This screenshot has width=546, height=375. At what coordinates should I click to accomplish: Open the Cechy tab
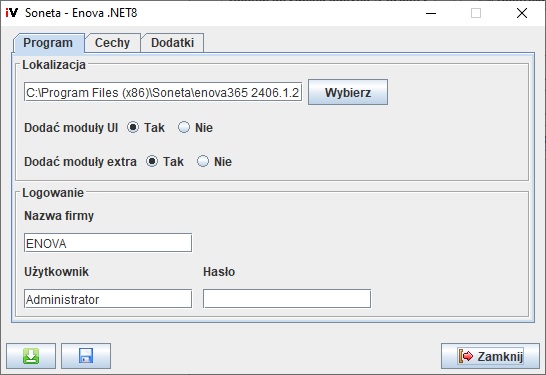[112, 43]
